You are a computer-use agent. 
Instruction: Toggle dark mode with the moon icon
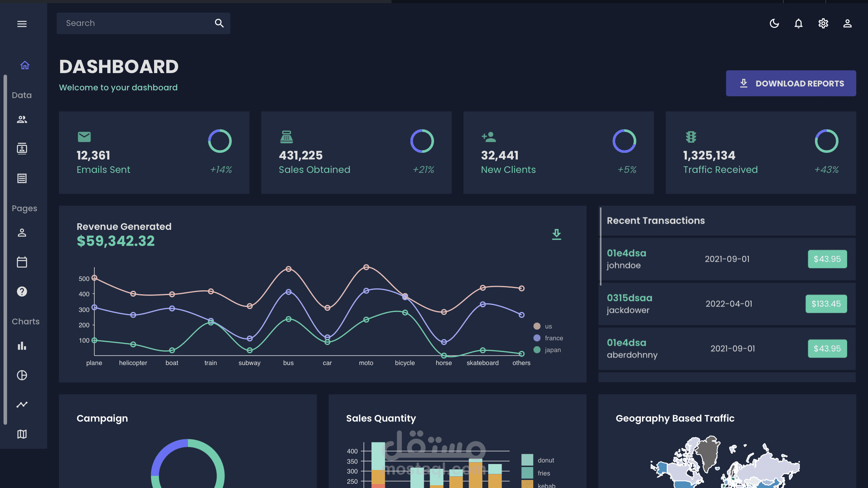coord(774,24)
